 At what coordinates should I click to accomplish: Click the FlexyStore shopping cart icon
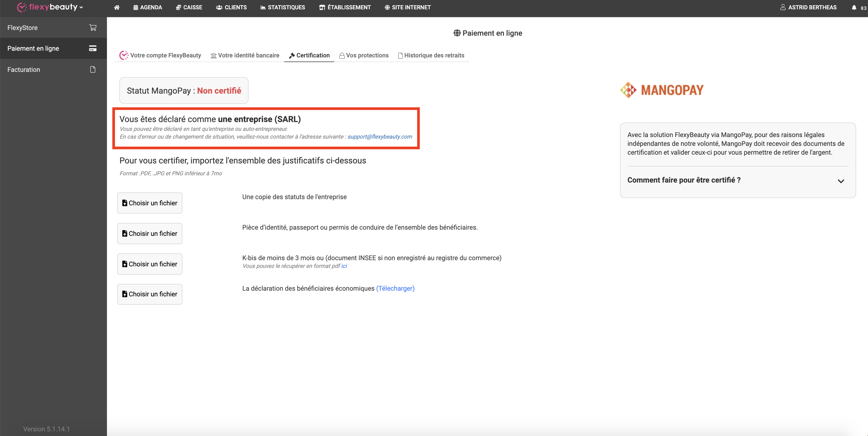(x=93, y=28)
